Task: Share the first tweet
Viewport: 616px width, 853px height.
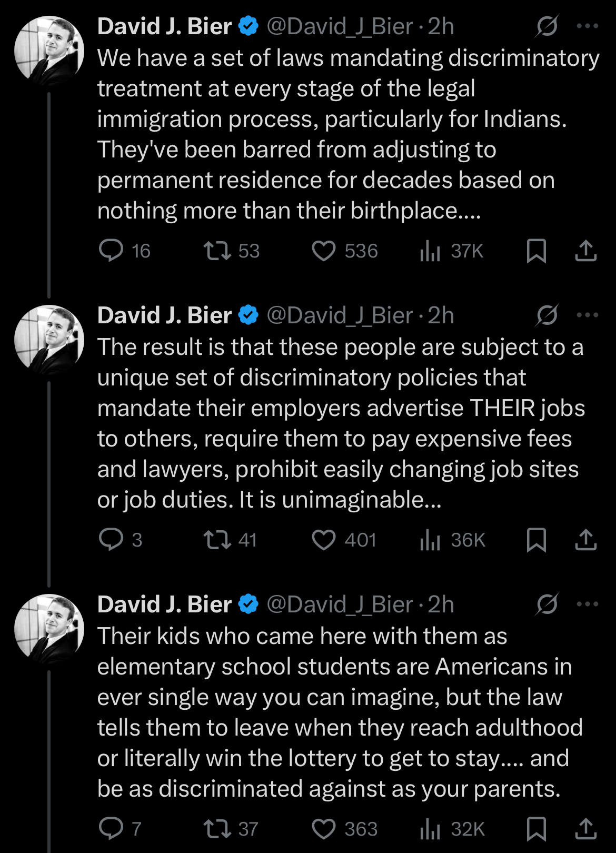Action: pyautogui.click(x=585, y=251)
